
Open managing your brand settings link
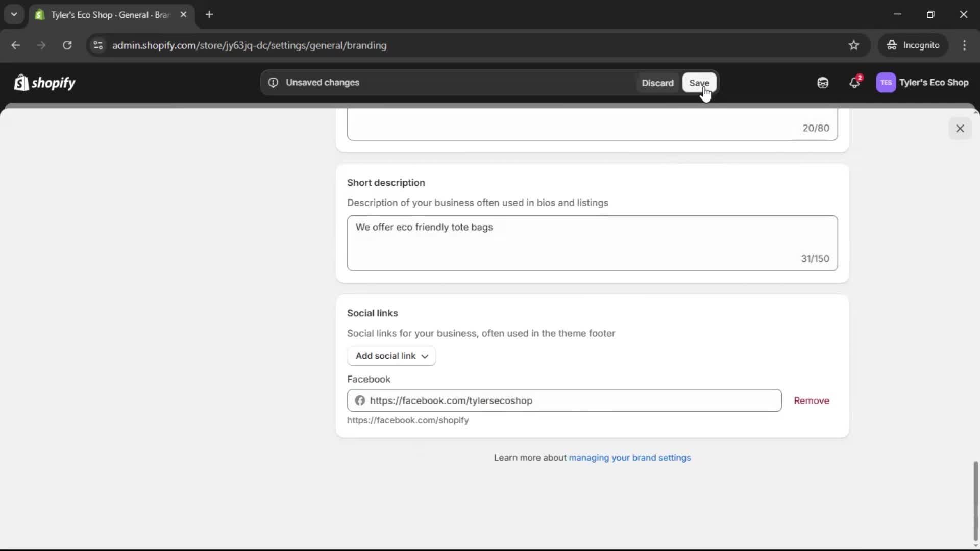point(629,458)
